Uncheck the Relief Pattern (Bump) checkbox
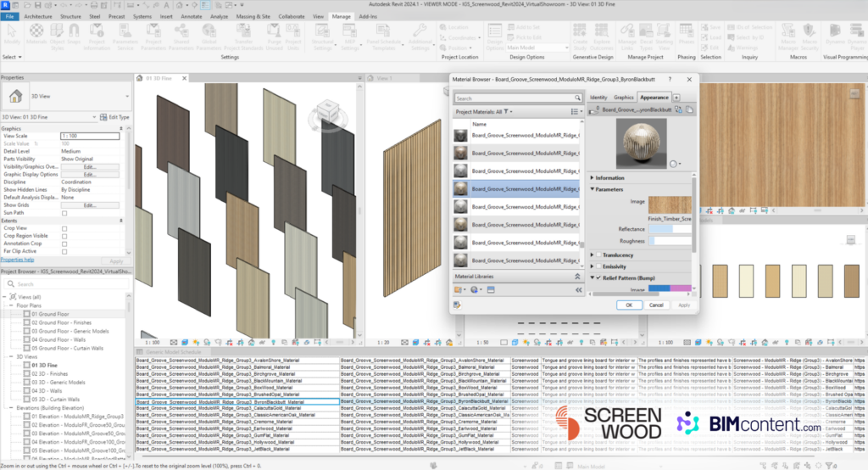The height and width of the screenshot is (470, 868). pyautogui.click(x=598, y=277)
